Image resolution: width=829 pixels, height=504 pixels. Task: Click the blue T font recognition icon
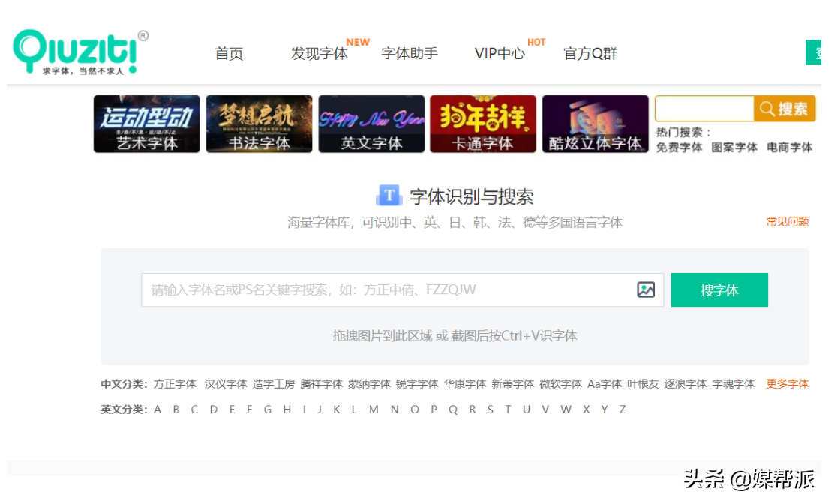[x=389, y=196]
